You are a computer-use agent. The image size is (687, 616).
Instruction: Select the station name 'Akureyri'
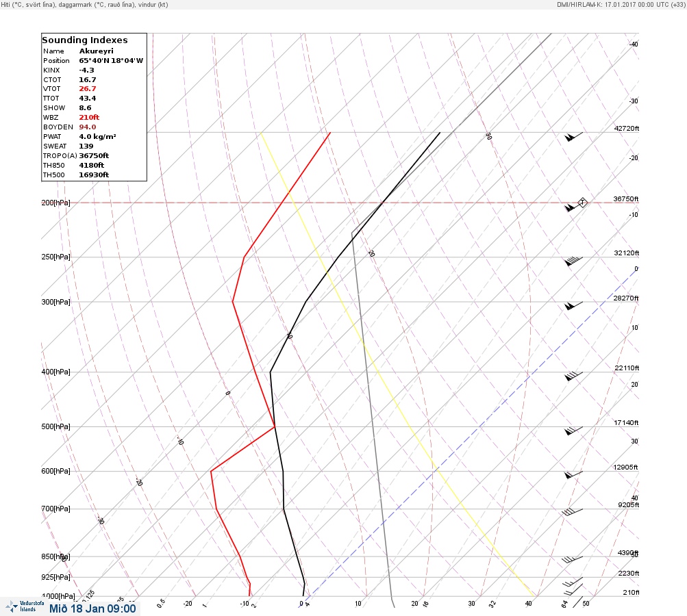pos(96,51)
